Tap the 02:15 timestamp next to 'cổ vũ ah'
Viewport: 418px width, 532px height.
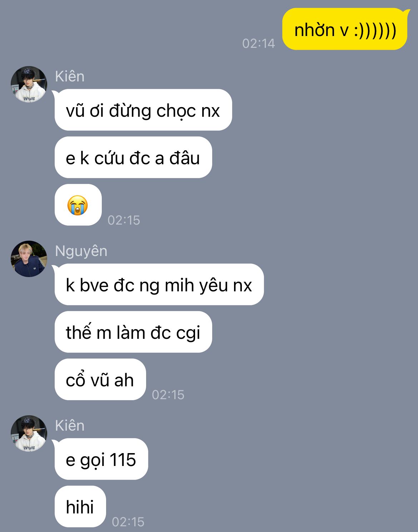pos(168,395)
